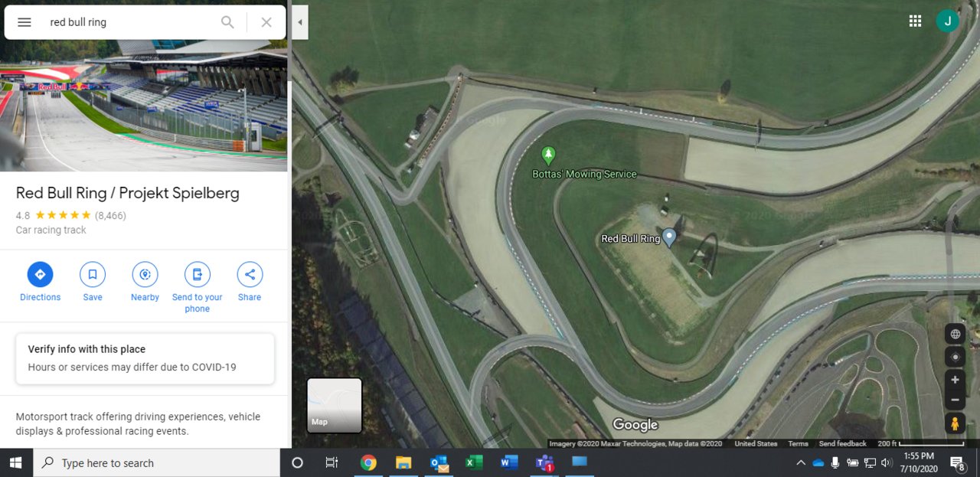Image resolution: width=980 pixels, height=477 pixels.
Task: Open Google Chrome on the taskbar
Action: tap(368, 462)
